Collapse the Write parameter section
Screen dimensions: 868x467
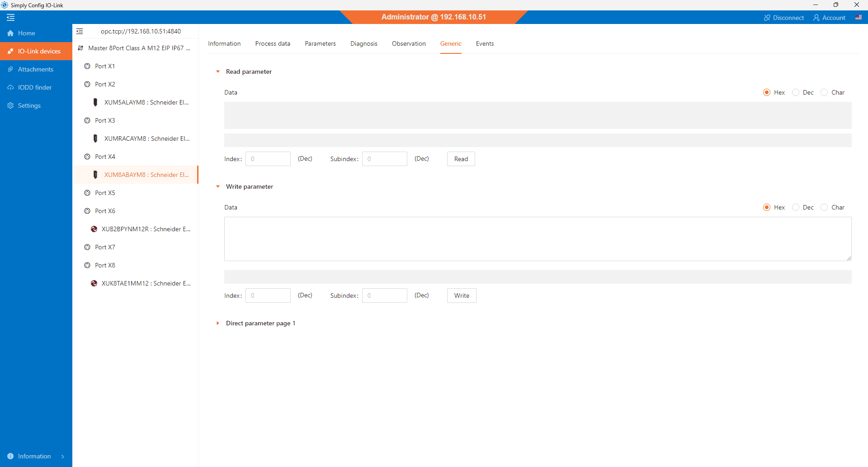pos(218,186)
